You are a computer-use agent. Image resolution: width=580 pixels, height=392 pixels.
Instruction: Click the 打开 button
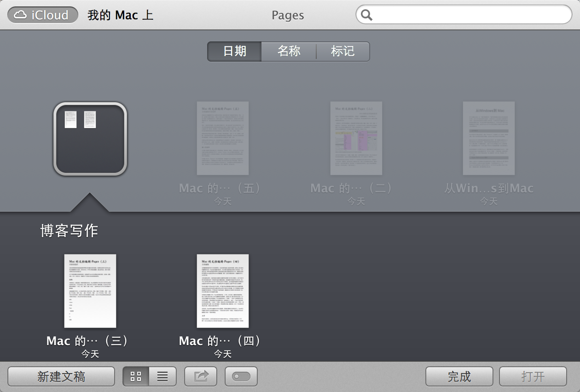[x=533, y=376]
